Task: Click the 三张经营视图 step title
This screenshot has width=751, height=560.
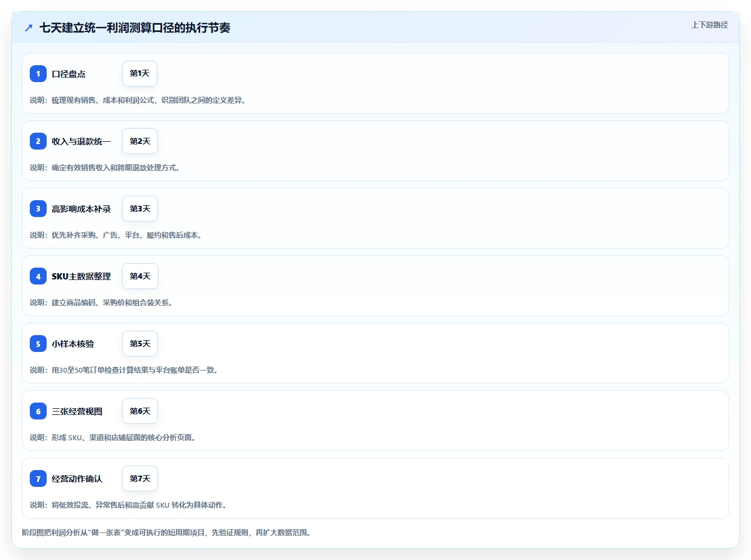Action: pyautogui.click(x=77, y=411)
